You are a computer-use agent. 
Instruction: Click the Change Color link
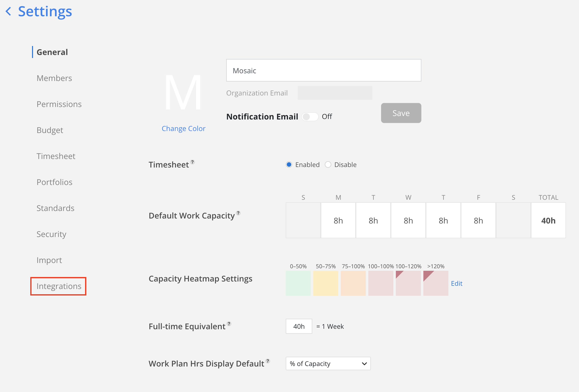point(183,128)
